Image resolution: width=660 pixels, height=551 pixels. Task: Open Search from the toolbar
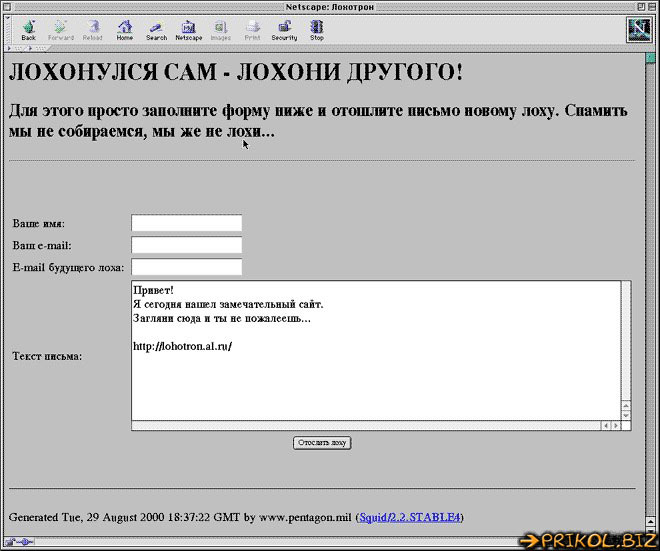coord(156,29)
